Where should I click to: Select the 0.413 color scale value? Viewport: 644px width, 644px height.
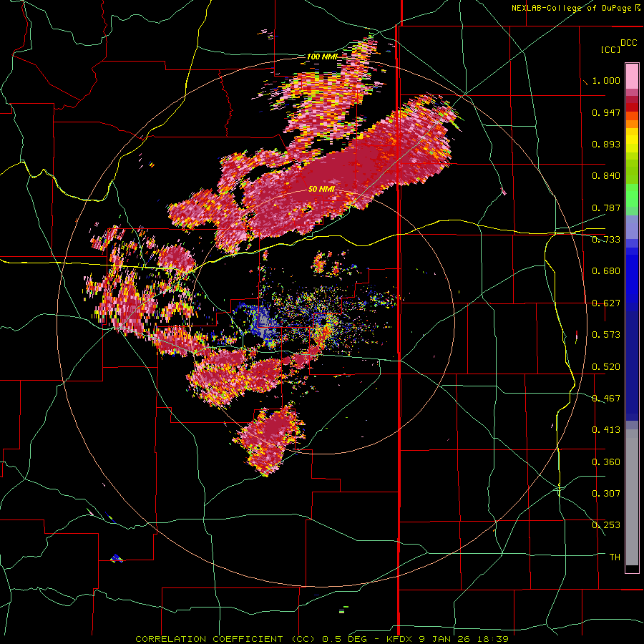(606, 430)
